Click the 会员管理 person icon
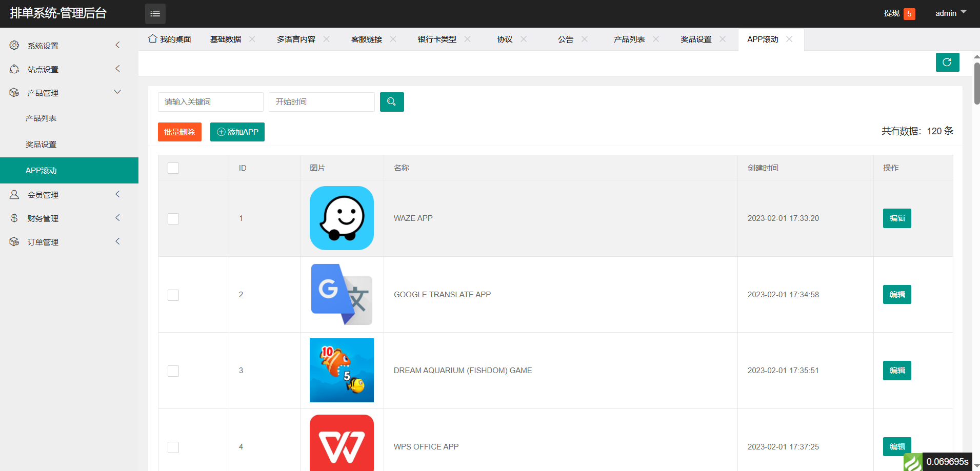This screenshot has height=471, width=980. point(14,195)
